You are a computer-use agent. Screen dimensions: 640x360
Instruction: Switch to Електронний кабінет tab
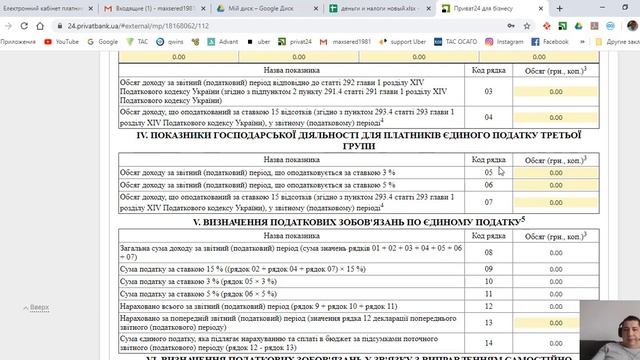48,8
